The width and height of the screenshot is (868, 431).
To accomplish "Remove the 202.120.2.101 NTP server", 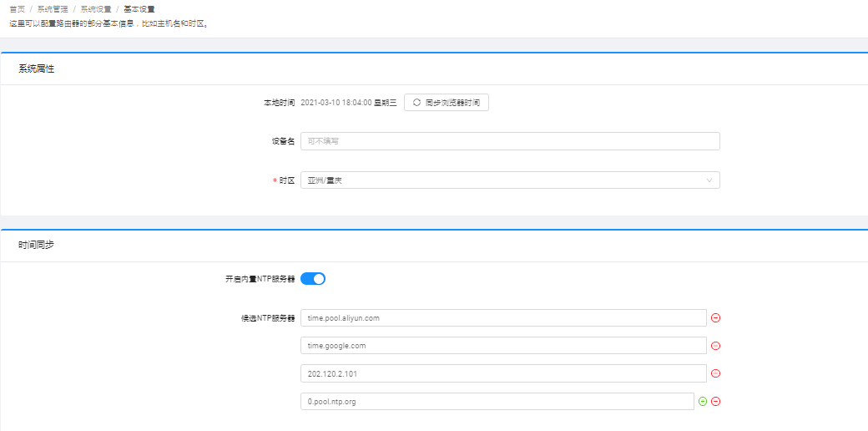I will (x=715, y=373).
